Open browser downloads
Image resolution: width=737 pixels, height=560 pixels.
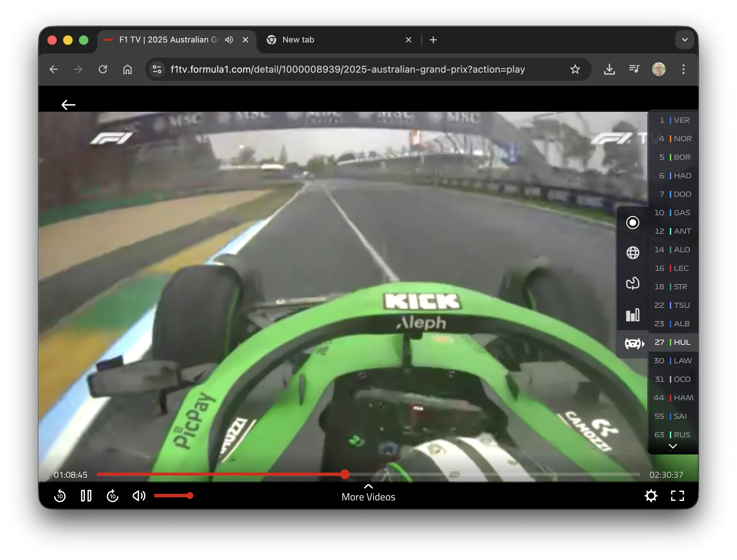click(609, 70)
